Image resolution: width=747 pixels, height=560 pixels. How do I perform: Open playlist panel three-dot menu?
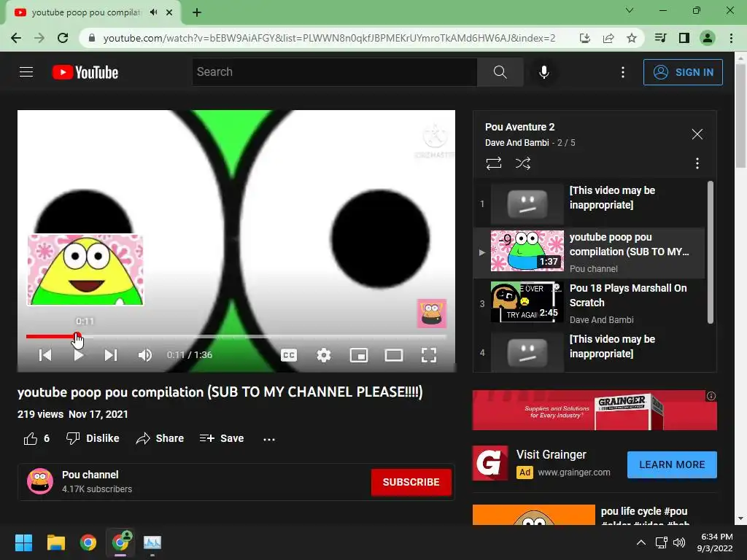[x=697, y=163]
